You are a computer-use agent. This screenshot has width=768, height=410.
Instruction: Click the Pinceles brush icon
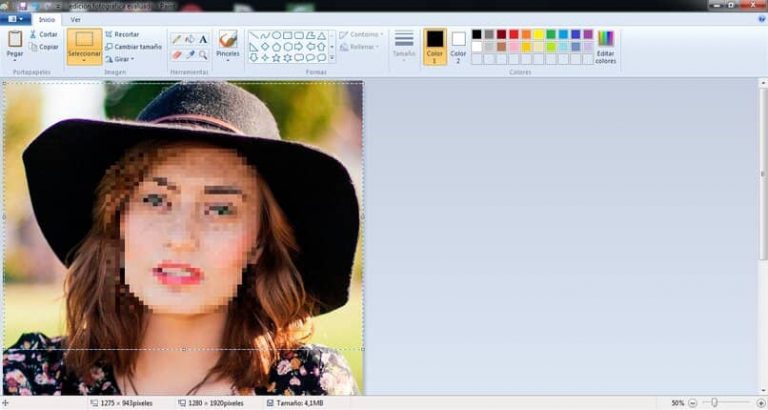pyautogui.click(x=228, y=39)
